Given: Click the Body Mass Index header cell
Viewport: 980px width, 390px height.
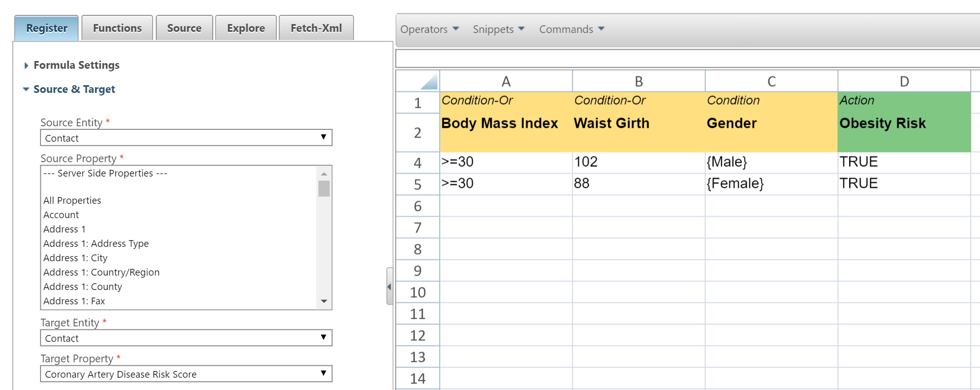Looking at the screenshot, I should (506, 132).
